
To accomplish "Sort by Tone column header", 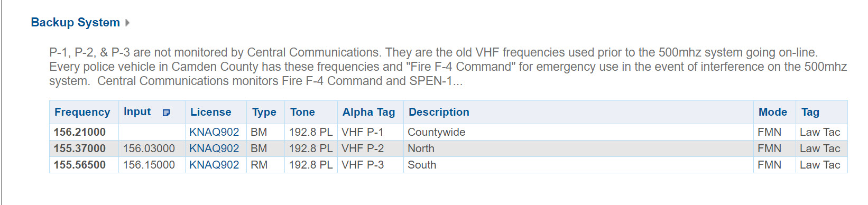I will [302, 112].
